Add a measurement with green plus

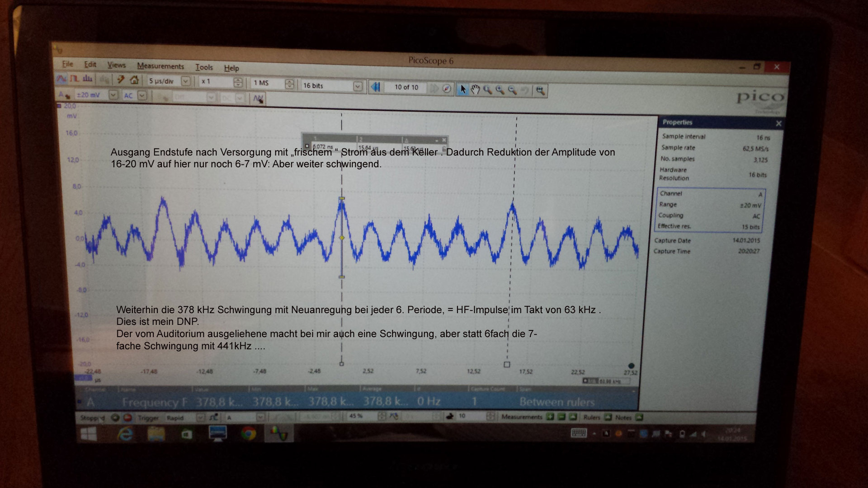550,417
